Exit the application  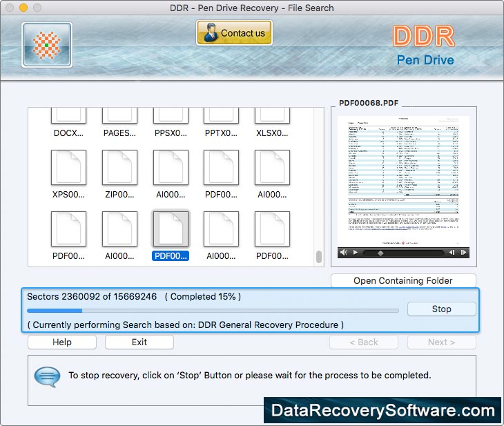[x=139, y=342]
